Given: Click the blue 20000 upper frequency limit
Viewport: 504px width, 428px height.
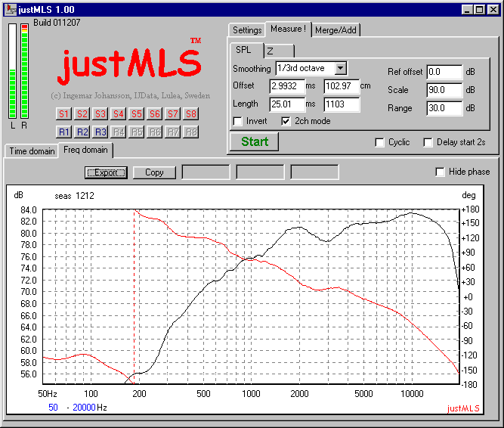Looking at the screenshot, I should click(84, 408).
